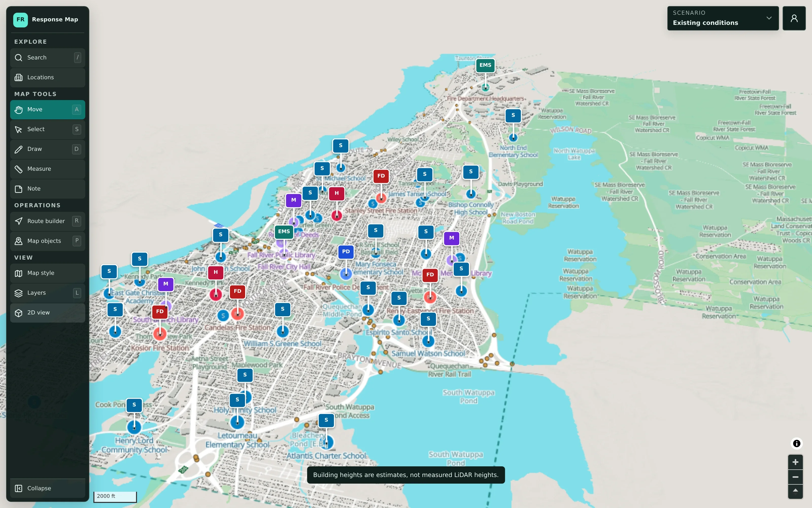
Task: Click the Letourneau Elementary School label
Action: tap(238, 440)
